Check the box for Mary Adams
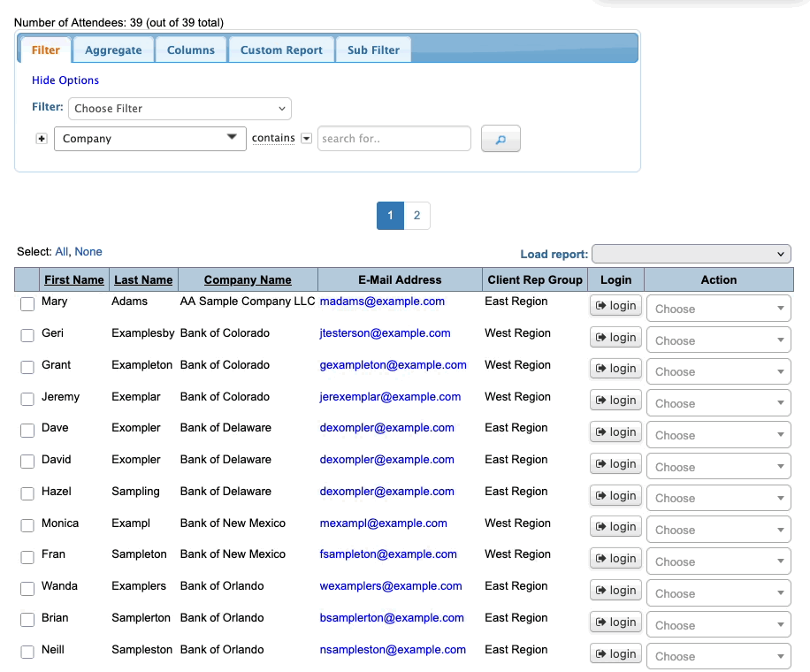The width and height of the screenshot is (810, 672). [x=27, y=304]
